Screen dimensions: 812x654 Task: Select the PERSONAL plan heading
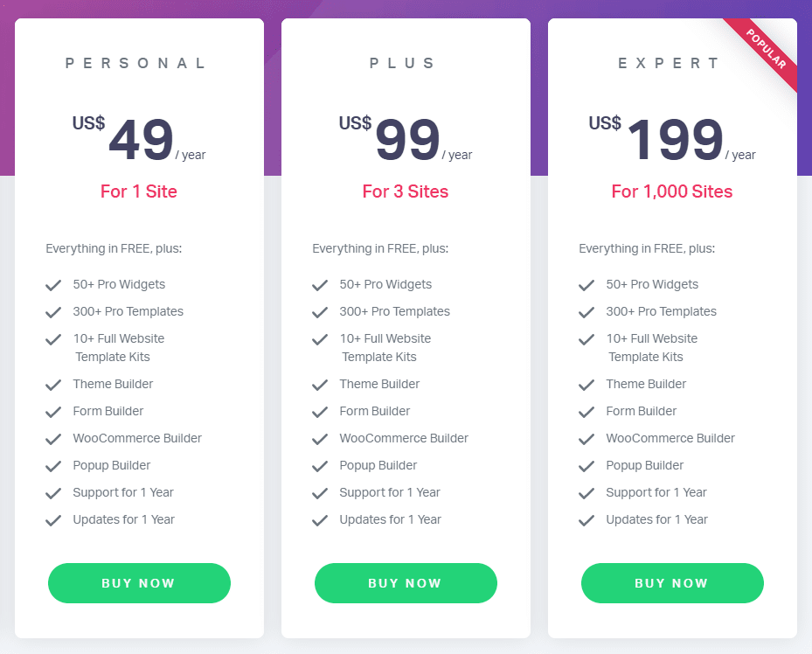tap(137, 63)
